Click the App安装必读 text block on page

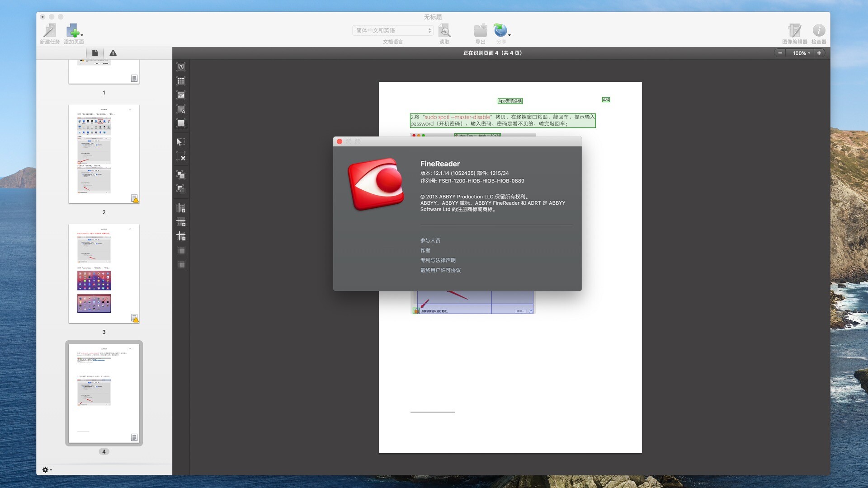coord(510,101)
